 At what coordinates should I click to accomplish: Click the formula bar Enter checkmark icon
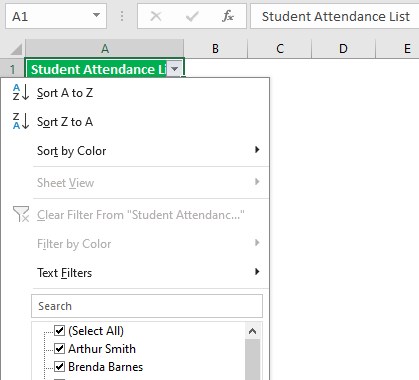192,16
